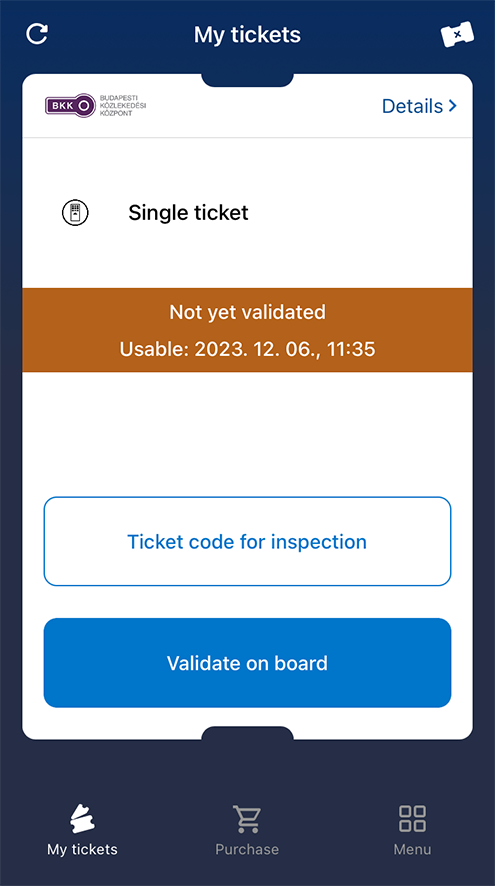Tap Validate on board button
The width and height of the screenshot is (495, 886).
pos(248,663)
